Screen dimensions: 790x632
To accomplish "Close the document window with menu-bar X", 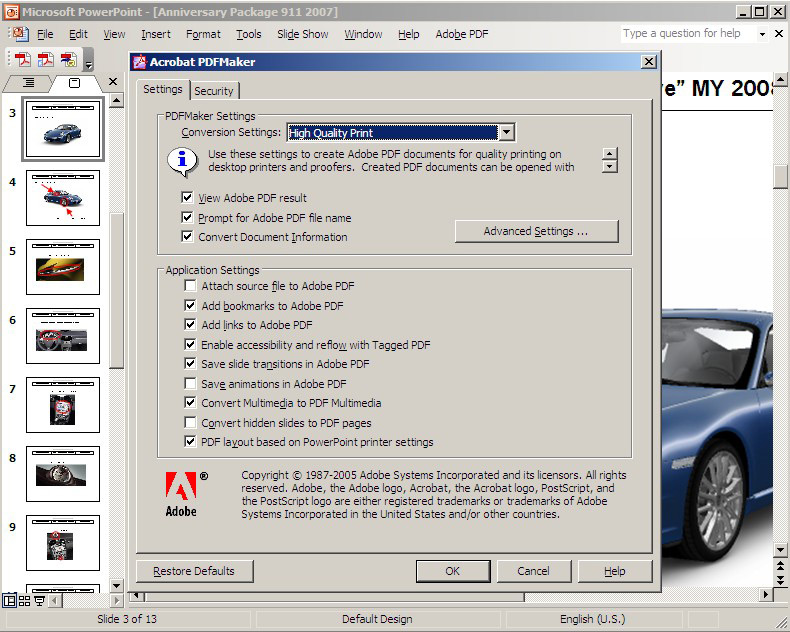I will point(778,34).
